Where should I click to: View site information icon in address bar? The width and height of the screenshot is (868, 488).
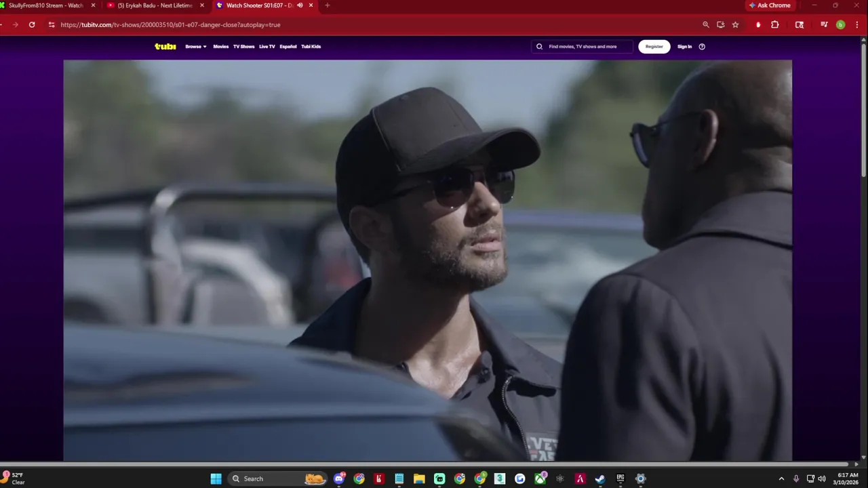52,24
